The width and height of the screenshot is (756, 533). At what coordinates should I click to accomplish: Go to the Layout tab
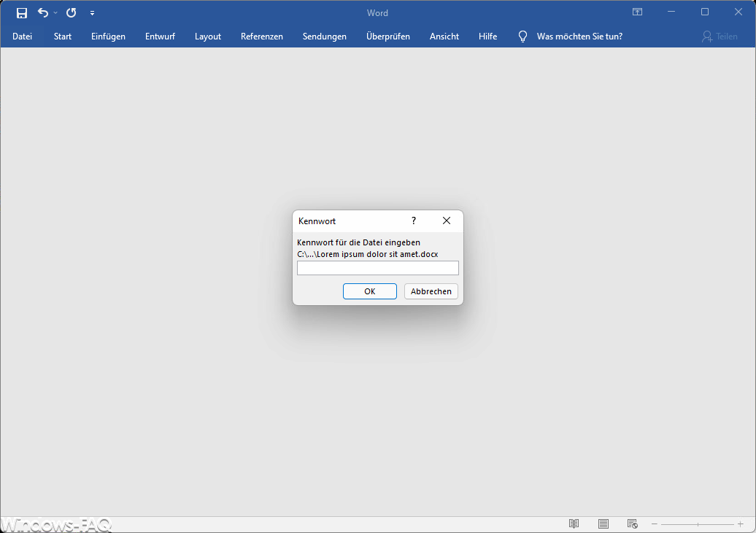click(x=208, y=37)
